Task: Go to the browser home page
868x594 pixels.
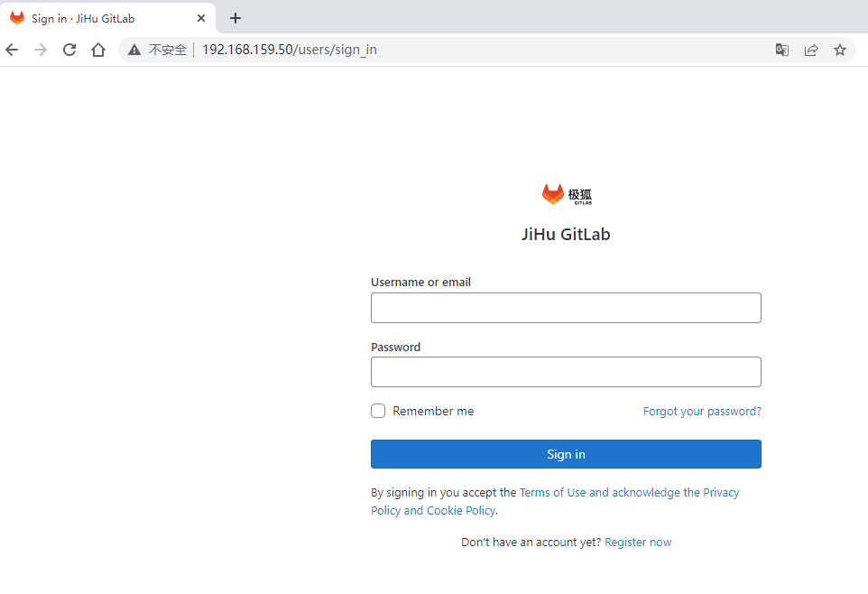Action: [98, 50]
